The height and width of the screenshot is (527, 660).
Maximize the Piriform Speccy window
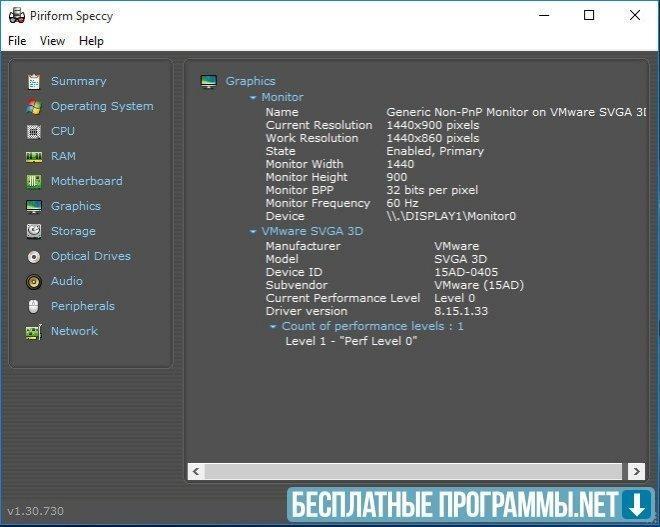[589, 16]
